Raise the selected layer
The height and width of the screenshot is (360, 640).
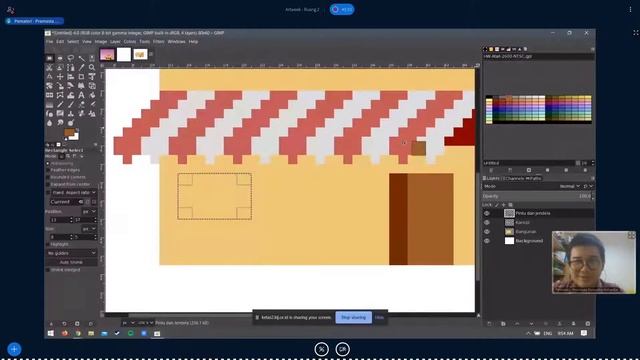(x=517, y=323)
